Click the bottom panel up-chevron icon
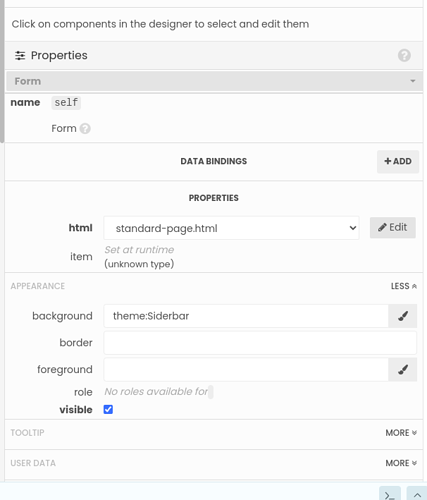The height and width of the screenshot is (500, 427). pyautogui.click(x=417, y=494)
